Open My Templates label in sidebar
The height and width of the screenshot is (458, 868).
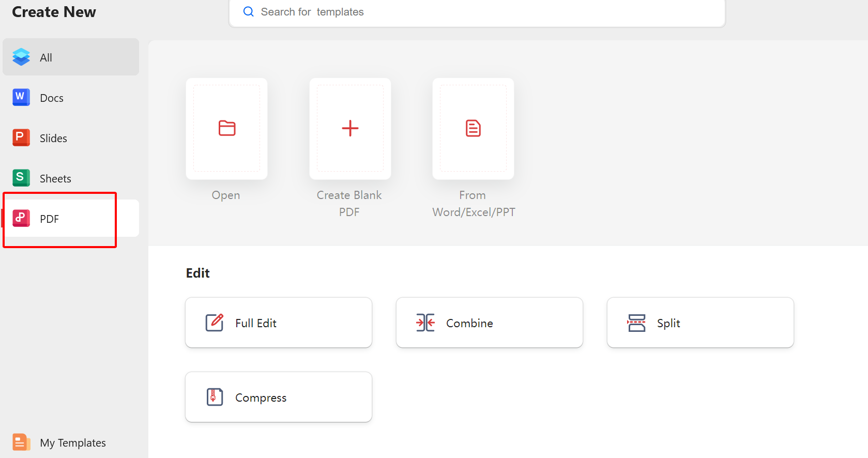point(73,443)
